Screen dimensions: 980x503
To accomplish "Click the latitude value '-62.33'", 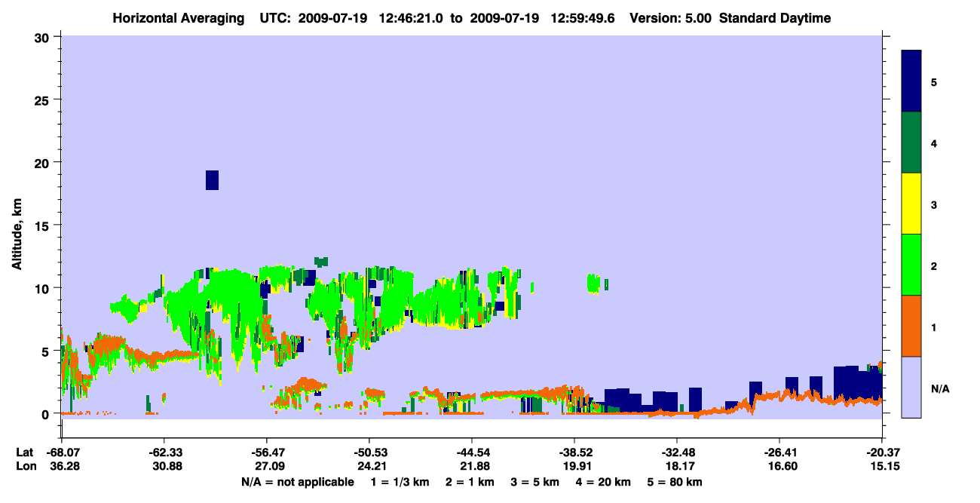I will (164, 452).
